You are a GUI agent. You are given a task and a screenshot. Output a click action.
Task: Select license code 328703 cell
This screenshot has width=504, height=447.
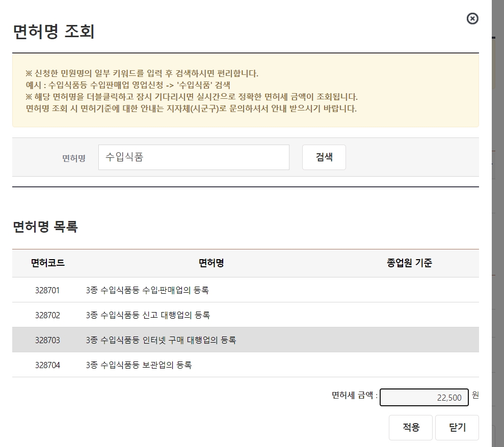click(47, 341)
